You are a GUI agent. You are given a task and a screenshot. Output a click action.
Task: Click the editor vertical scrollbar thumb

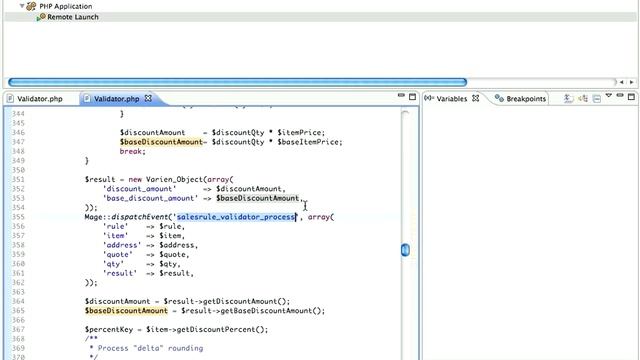[405, 250]
